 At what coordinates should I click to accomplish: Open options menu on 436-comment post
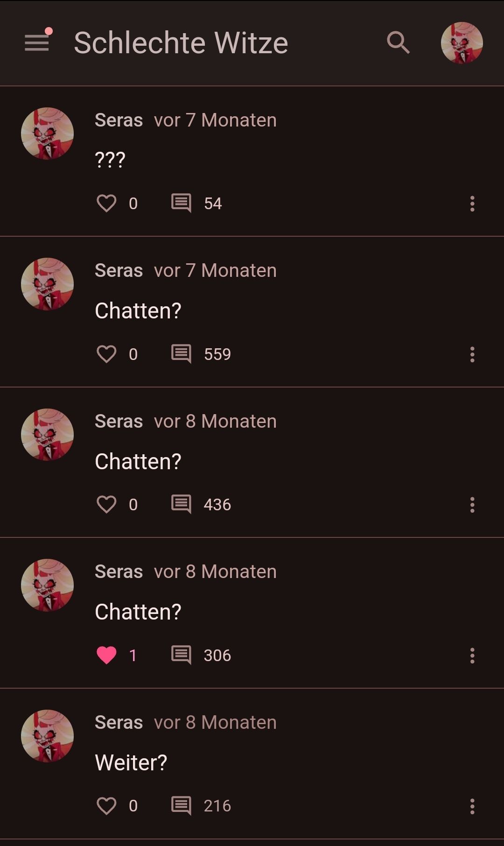pyautogui.click(x=472, y=505)
